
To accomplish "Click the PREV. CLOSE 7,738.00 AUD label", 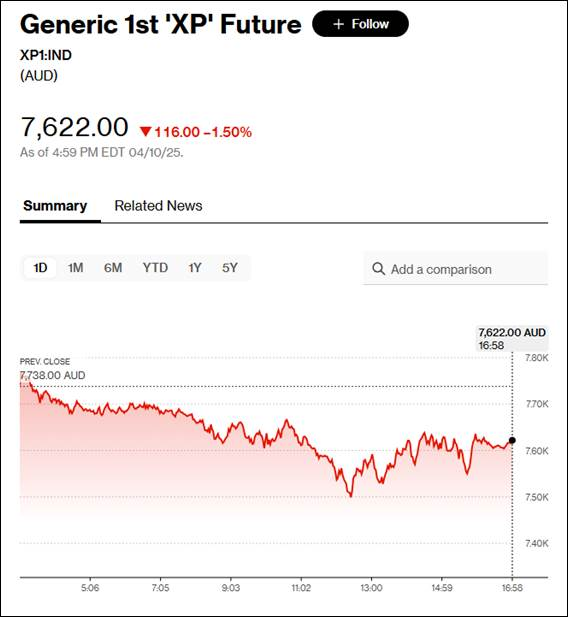I will tap(52, 369).
